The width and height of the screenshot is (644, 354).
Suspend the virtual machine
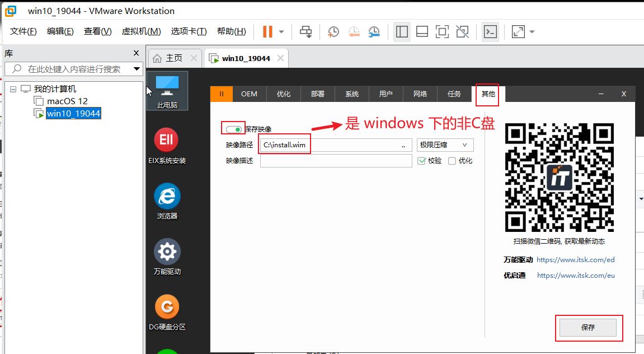[267, 31]
